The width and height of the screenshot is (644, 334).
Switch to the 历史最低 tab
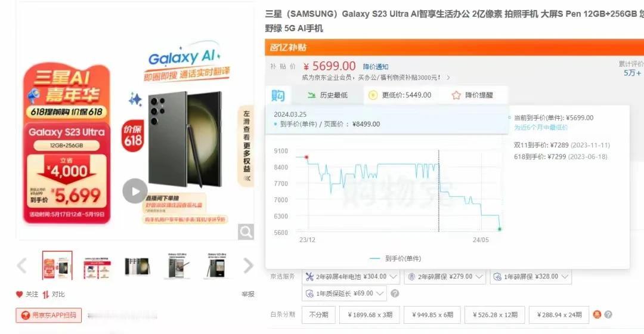click(328, 95)
